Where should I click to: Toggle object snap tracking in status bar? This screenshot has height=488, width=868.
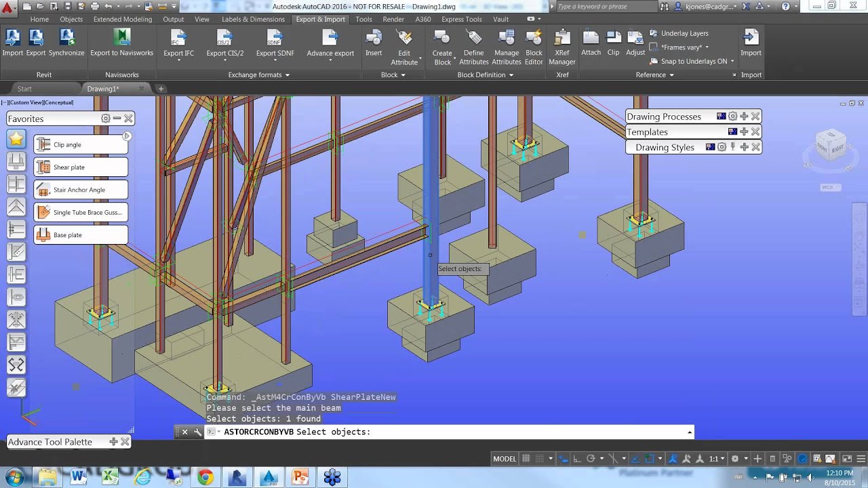click(x=635, y=459)
